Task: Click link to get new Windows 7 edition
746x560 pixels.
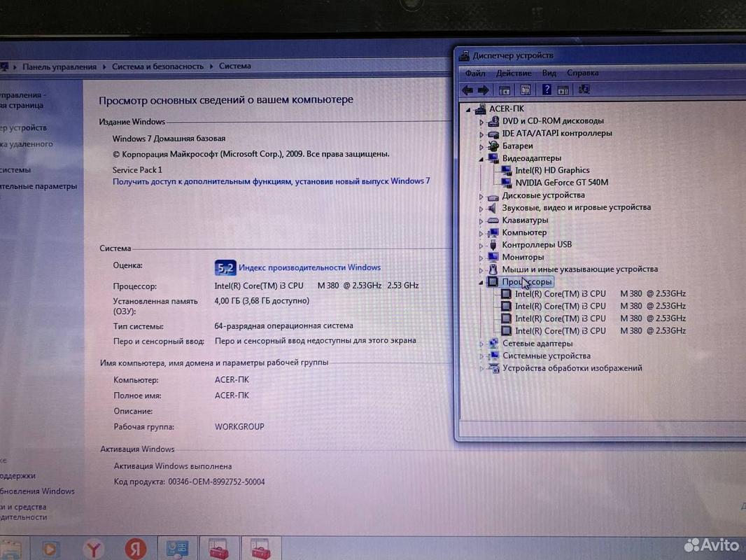Action: click(272, 181)
